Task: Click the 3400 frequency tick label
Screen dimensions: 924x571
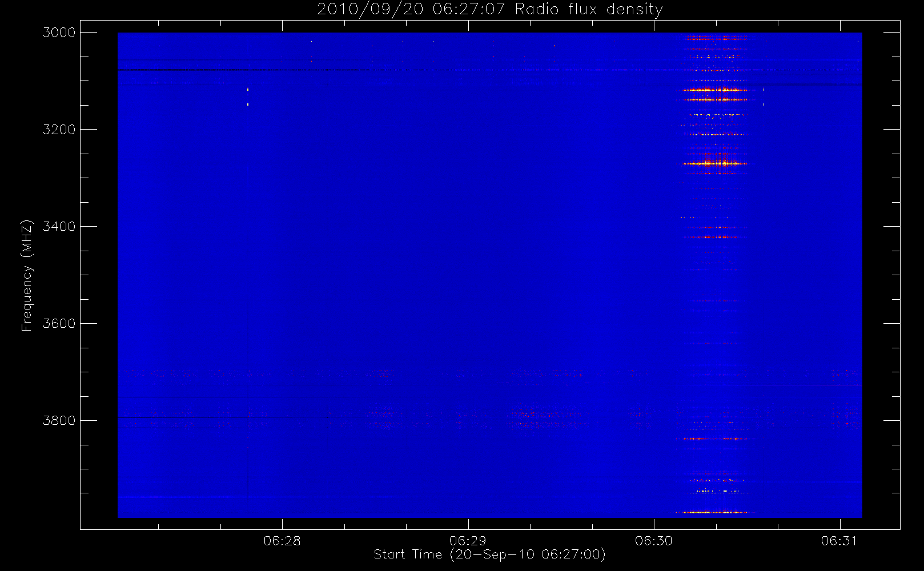Action: (59, 227)
